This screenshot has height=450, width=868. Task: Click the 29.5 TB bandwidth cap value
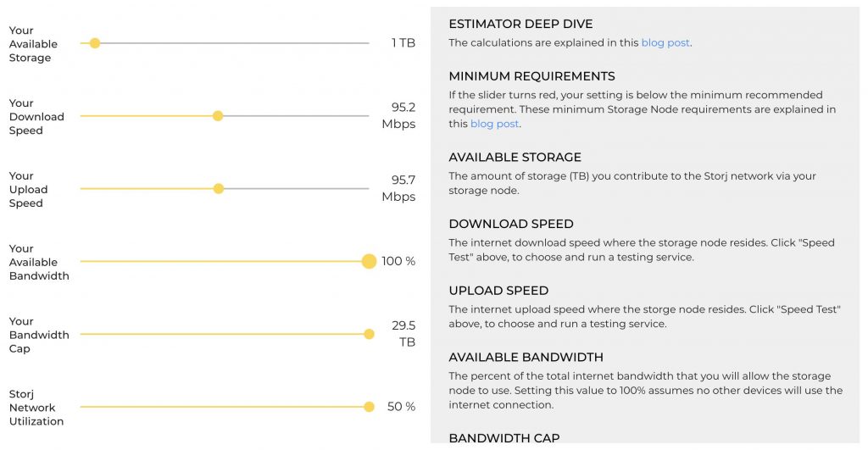pyautogui.click(x=403, y=334)
